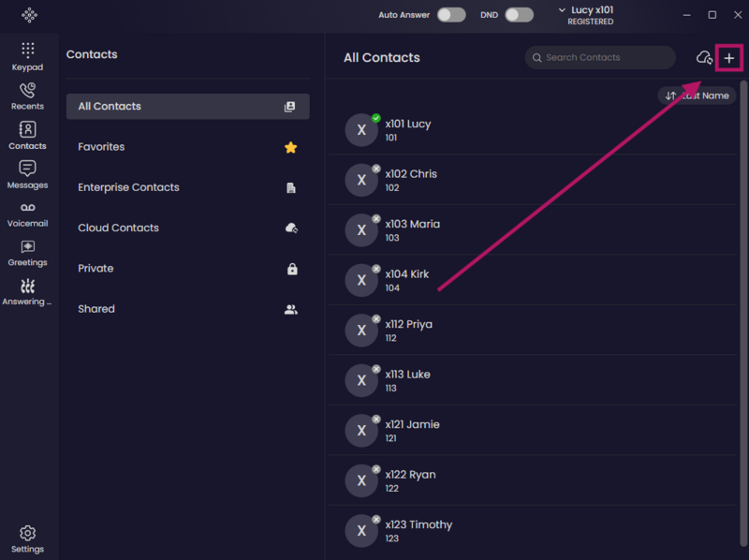
Task: Select Enterprise Contacts list
Action: (x=188, y=187)
